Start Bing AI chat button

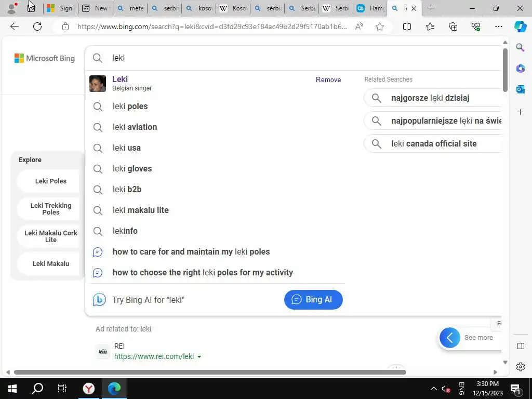(313, 300)
